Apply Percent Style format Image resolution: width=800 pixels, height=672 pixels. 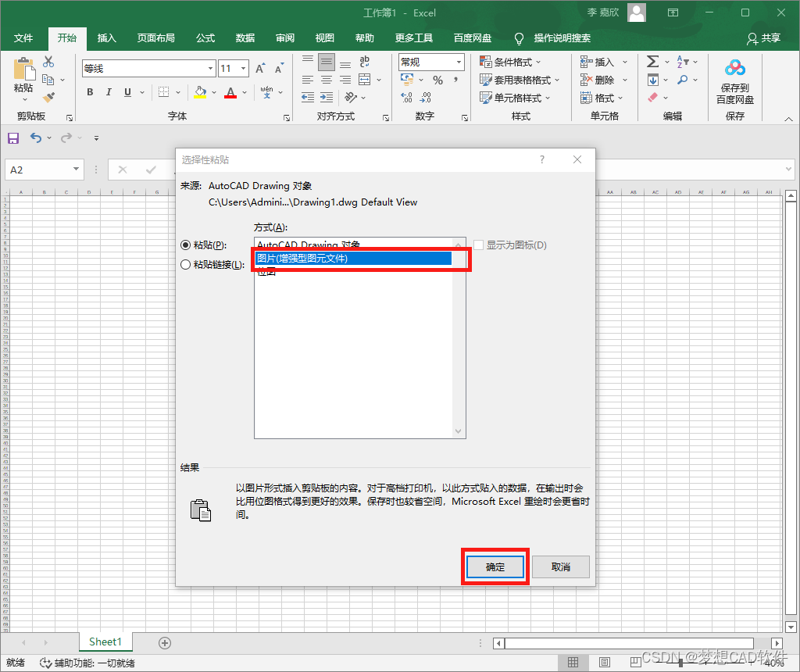tap(437, 80)
